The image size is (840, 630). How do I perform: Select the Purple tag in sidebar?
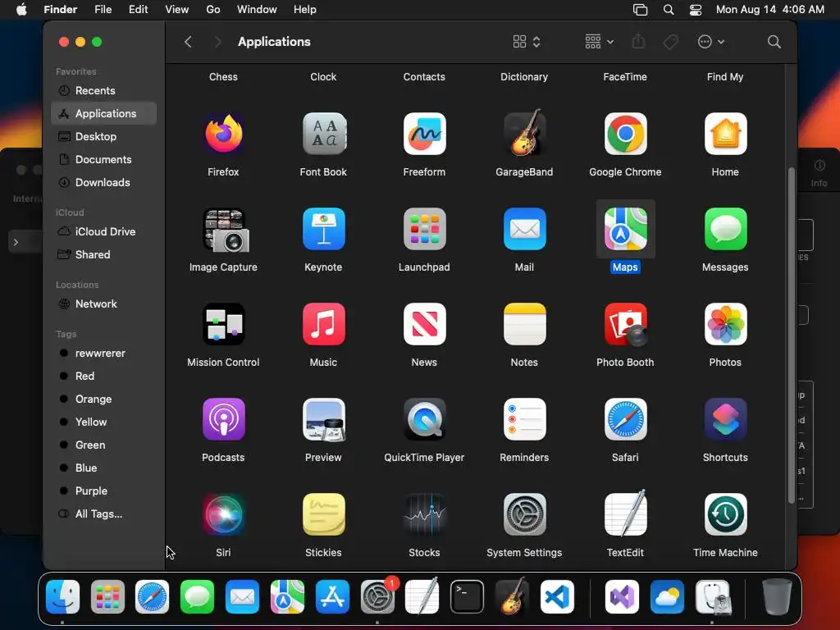click(104, 491)
